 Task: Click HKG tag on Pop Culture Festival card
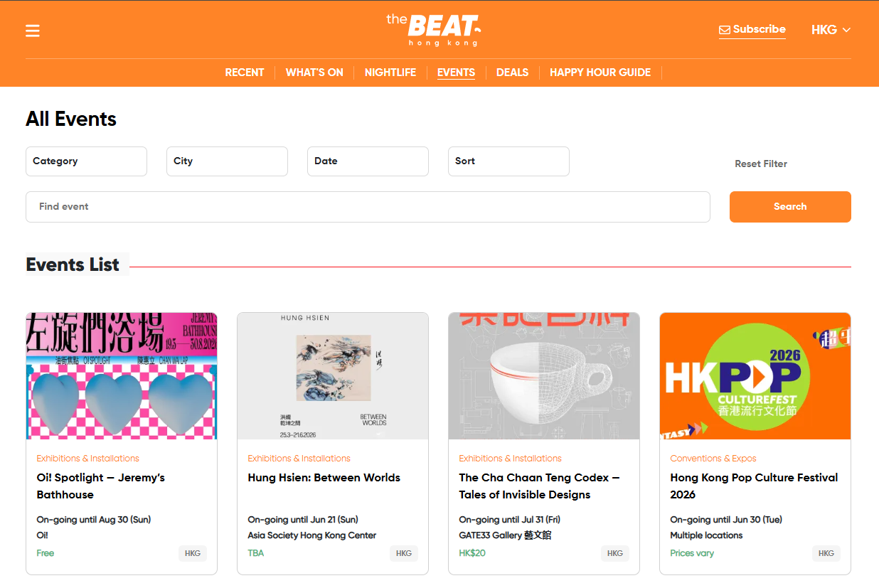pyautogui.click(x=826, y=553)
